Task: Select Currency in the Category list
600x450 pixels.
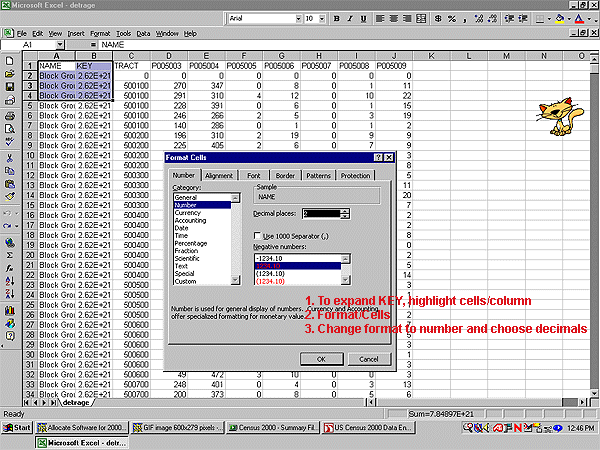Action: [x=189, y=212]
